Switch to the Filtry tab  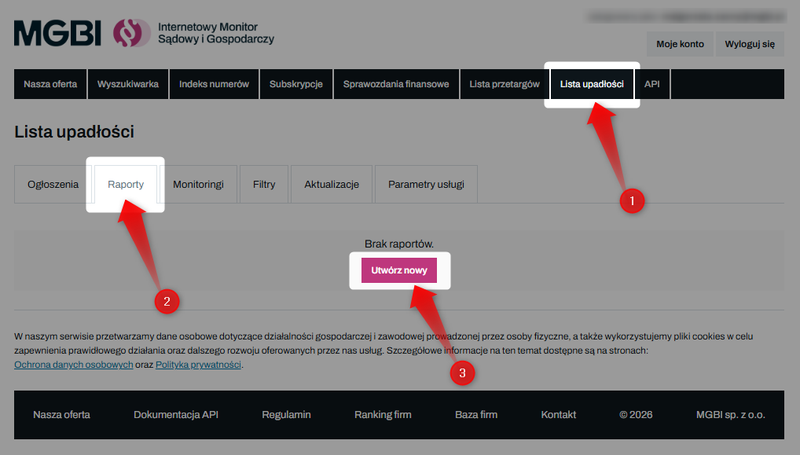pos(264,185)
